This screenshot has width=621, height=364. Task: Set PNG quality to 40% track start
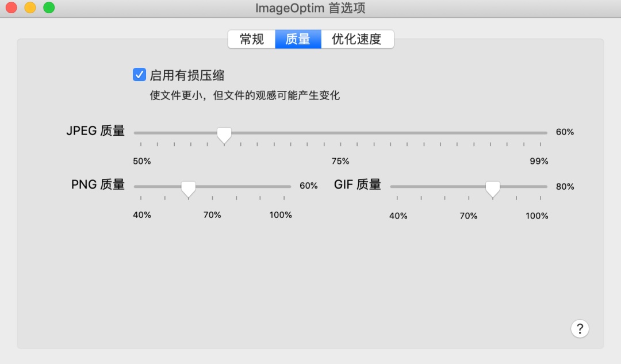tap(141, 186)
